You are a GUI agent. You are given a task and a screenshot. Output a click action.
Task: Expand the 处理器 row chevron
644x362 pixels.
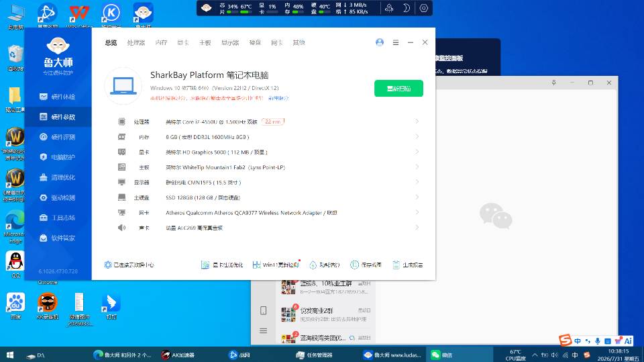417,122
